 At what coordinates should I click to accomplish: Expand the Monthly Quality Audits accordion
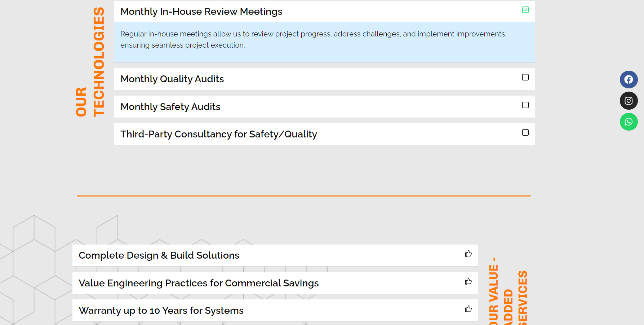point(172,79)
